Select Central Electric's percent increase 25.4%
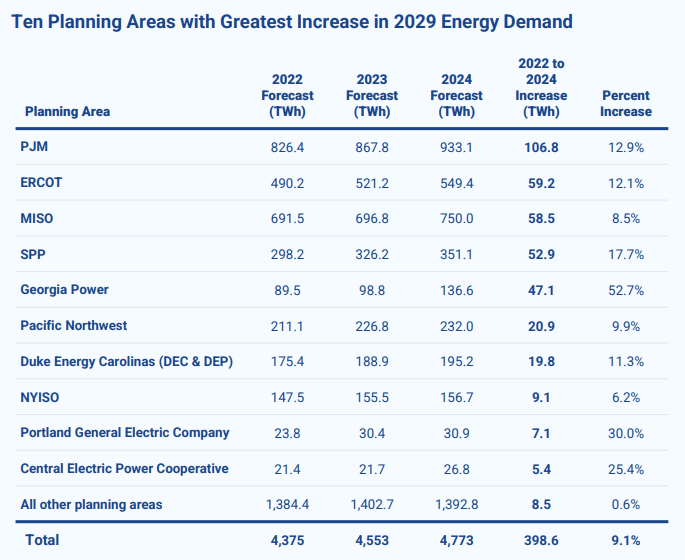The image size is (685, 560). click(x=626, y=470)
